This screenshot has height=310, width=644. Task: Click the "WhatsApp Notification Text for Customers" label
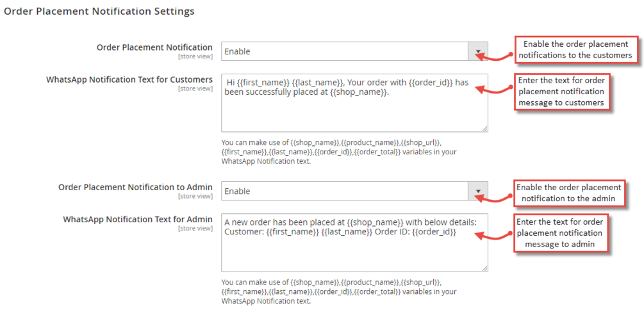[x=129, y=79]
